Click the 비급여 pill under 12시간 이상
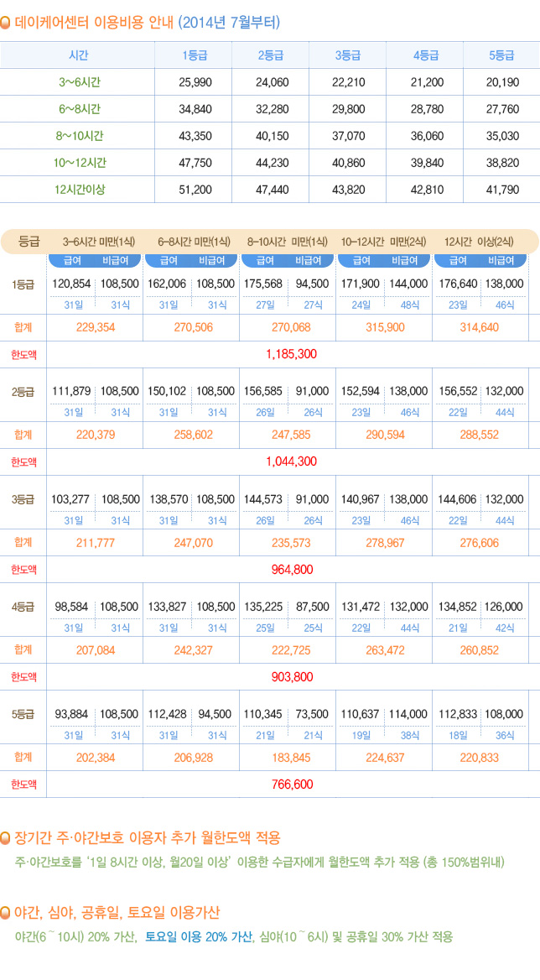The image size is (540, 980). tap(501, 261)
